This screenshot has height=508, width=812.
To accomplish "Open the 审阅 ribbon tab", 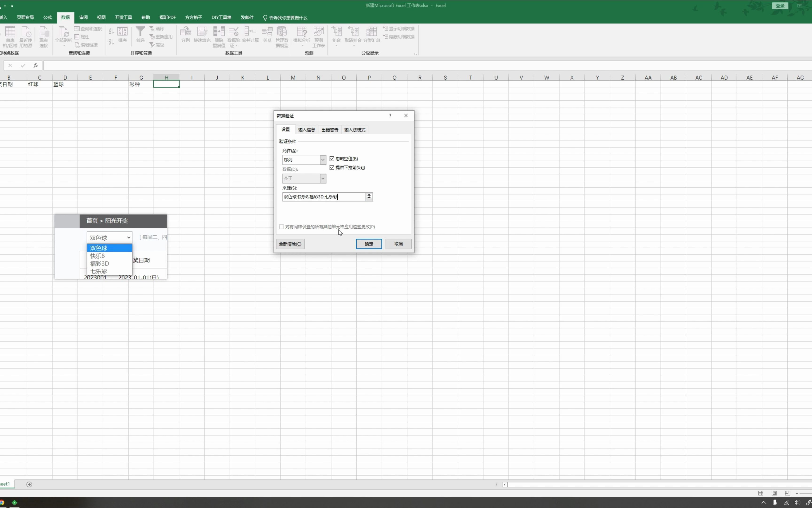I will click(83, 17).
